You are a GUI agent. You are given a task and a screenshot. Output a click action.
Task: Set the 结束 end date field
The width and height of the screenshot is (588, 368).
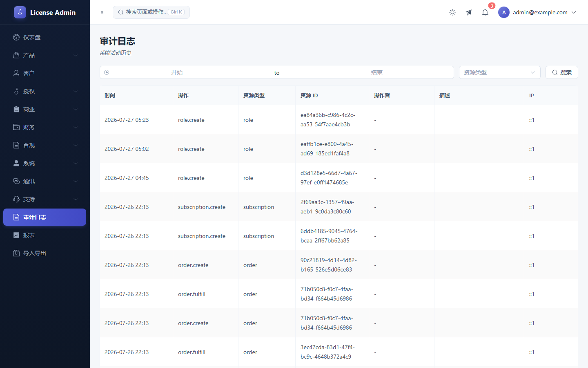(x=376, y=72)
